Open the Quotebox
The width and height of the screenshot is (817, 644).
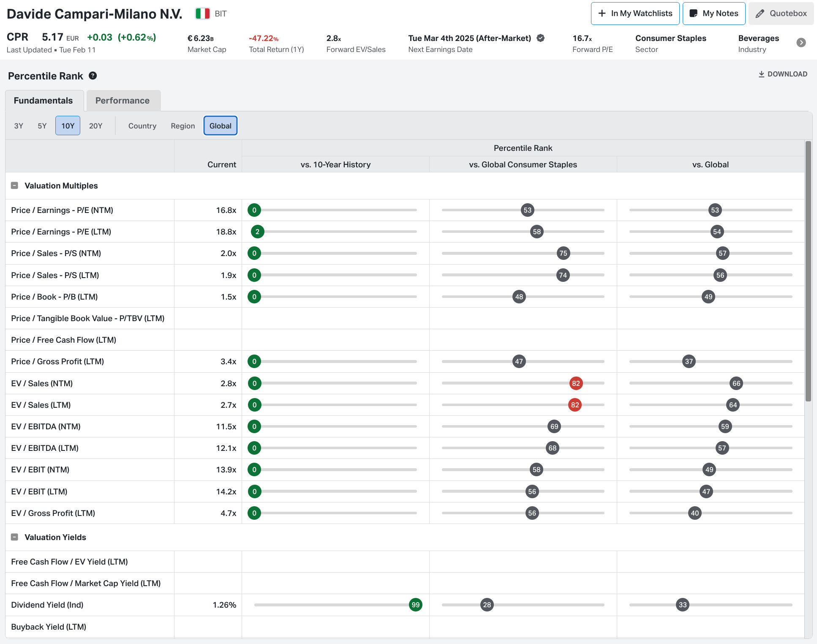click(x=781, y=14)
